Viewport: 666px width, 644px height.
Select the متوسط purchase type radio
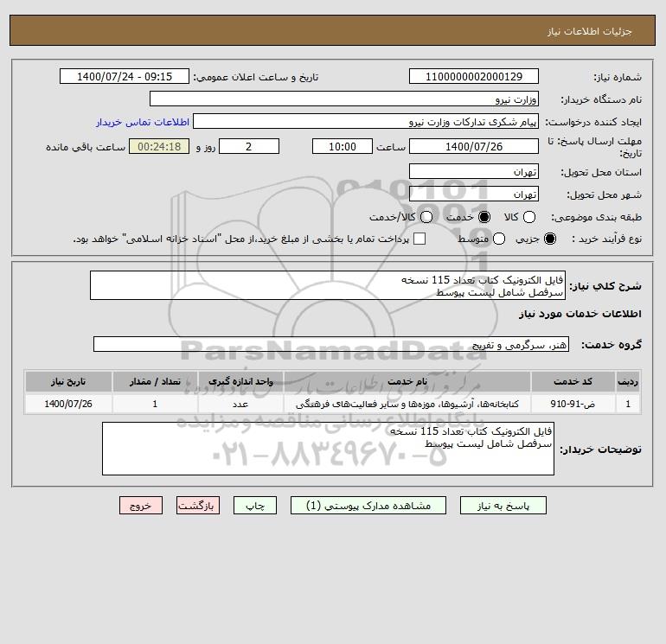pos(499,239)
